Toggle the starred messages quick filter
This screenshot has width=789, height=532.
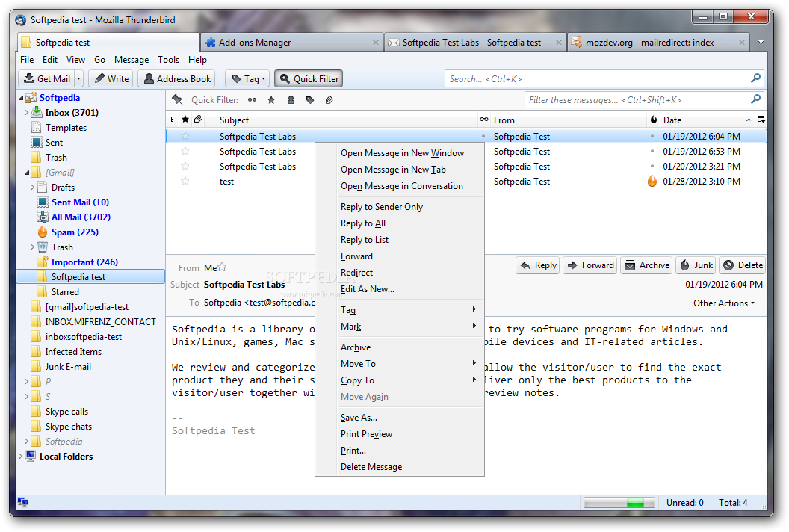pyautogui.click(x=271, y=99)
